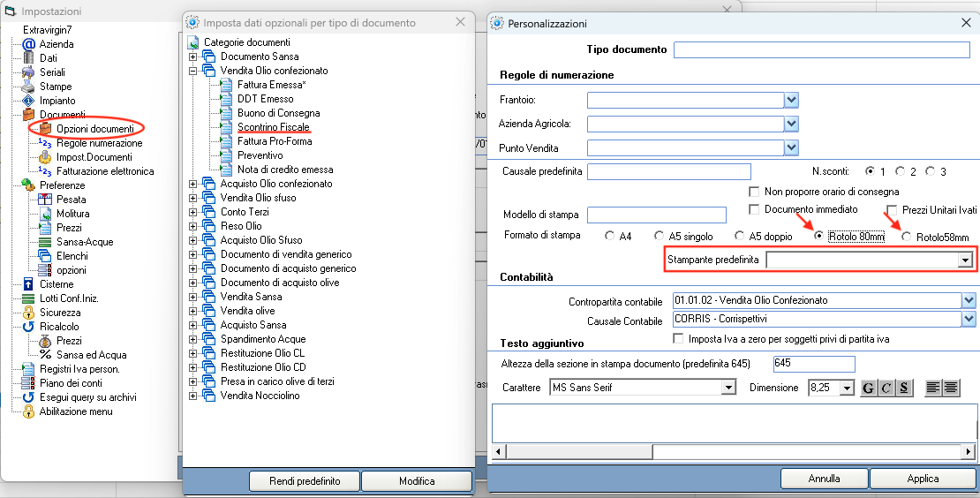Click the Pesata icon under Preferenze
Screen dimensions: 980x498
click(x=46, y=200)
